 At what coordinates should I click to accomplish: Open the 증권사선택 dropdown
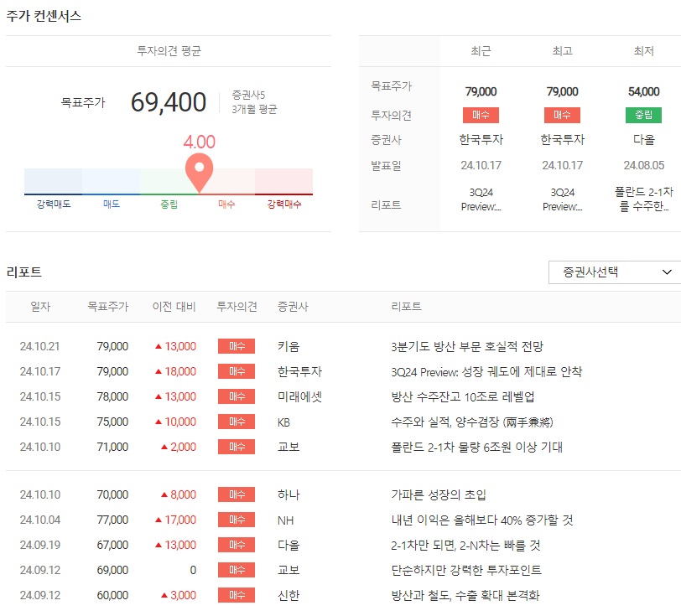click(610, 272)
